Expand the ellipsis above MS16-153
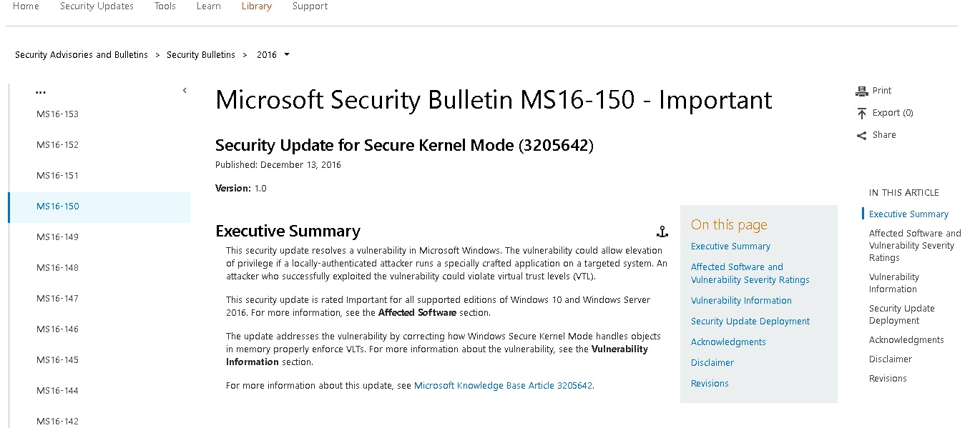This screenshot has height=428, width=980. point(41,92)
